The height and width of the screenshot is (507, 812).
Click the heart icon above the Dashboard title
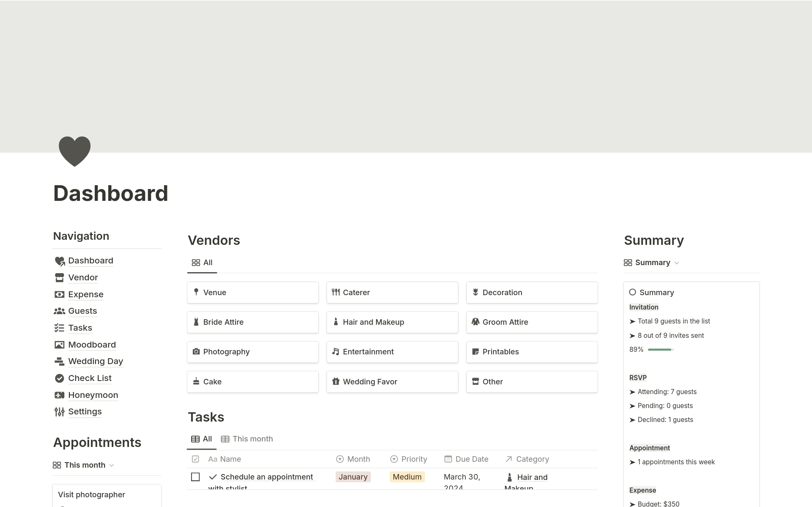pos(74,151)
